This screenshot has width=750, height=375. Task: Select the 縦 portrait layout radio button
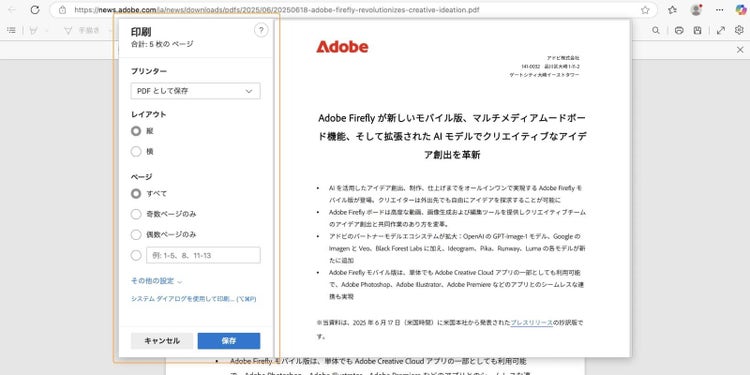[x=136, y=131]
